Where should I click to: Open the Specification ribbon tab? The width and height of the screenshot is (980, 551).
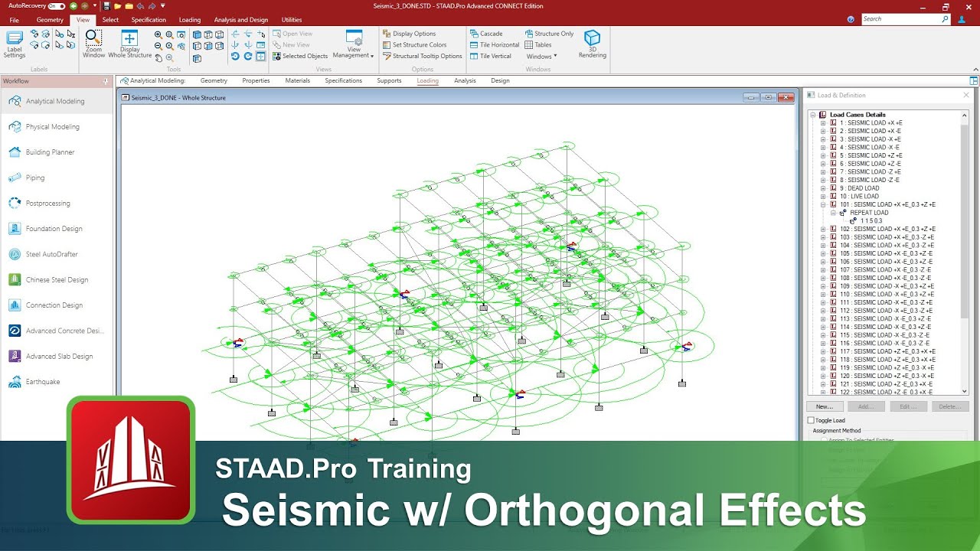[149, 20]
